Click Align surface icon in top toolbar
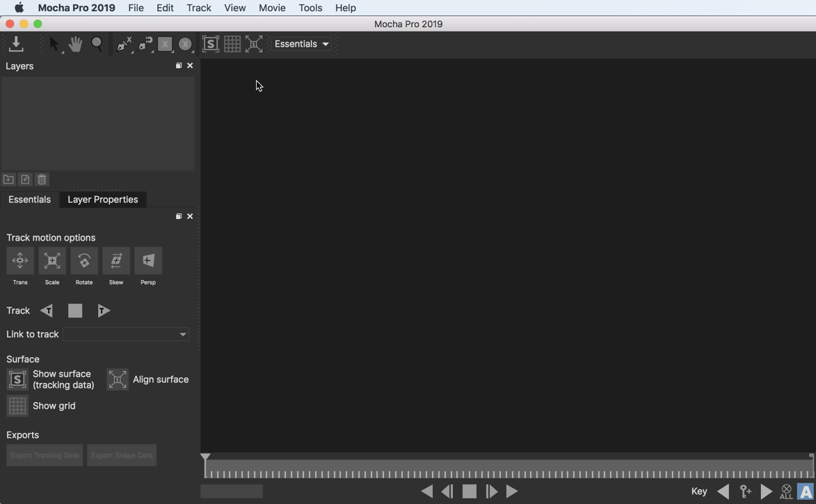The width and height of the screenshot is (816, 504). coord(254,44)
